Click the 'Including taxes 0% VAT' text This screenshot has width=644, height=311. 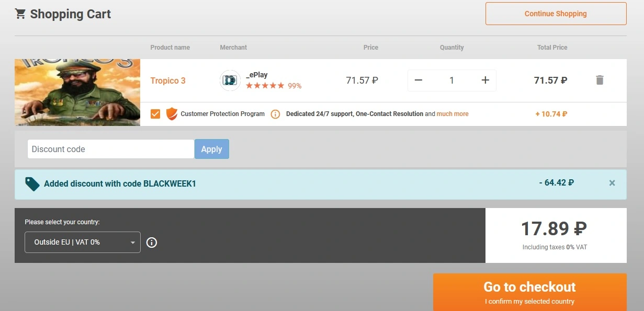pyautogui.click(x=555, y=247)
